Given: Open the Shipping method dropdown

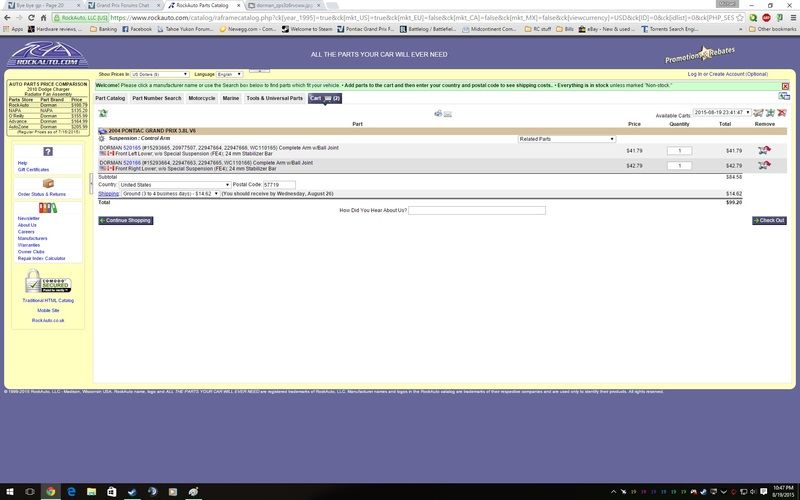Looking at the screenshot, I should tap(170, 194).
